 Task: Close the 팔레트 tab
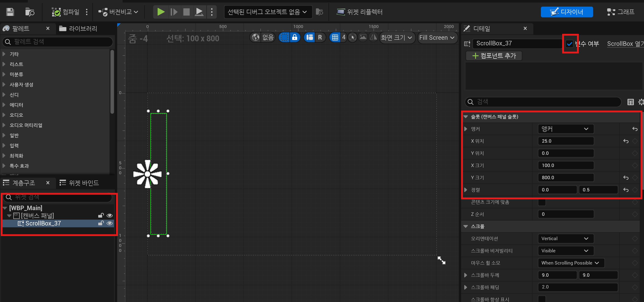(x=48, y=28)
